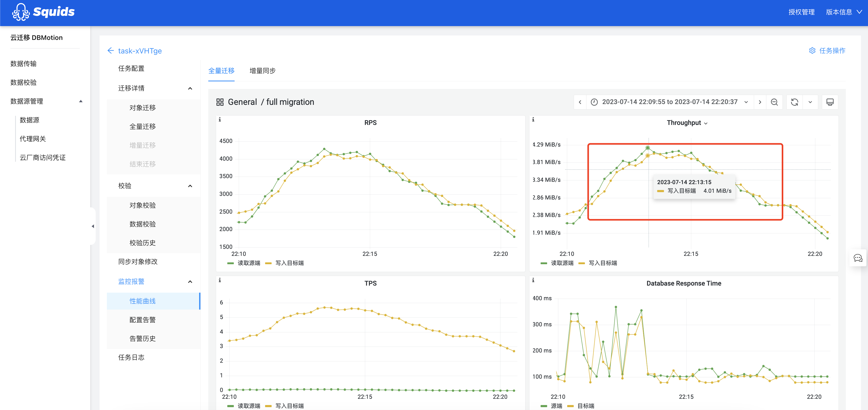This screenshot has width=868, height=410.
Task: Open 授权管理 in header
Action: coord(802,12)
